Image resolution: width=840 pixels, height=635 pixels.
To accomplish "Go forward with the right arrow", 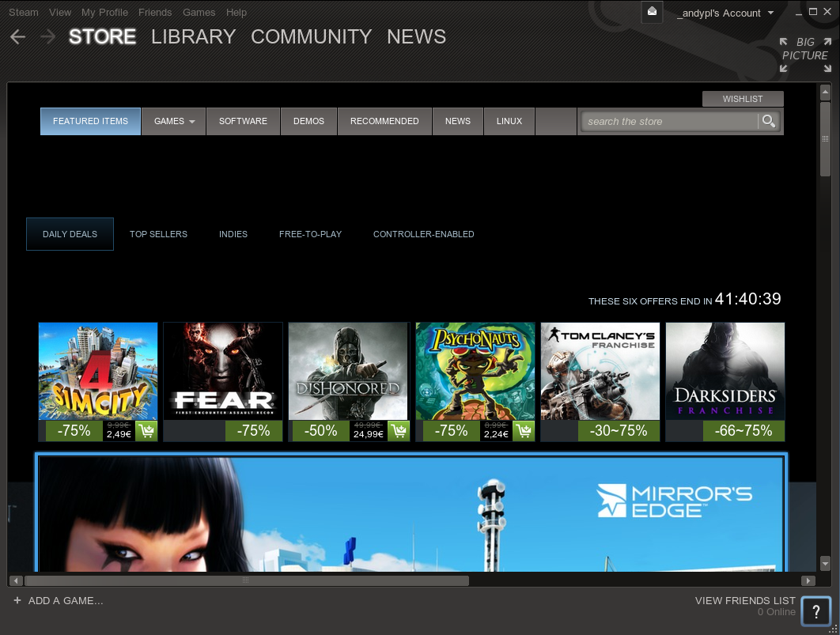I will pyautogui.click(x=47, y=37).
